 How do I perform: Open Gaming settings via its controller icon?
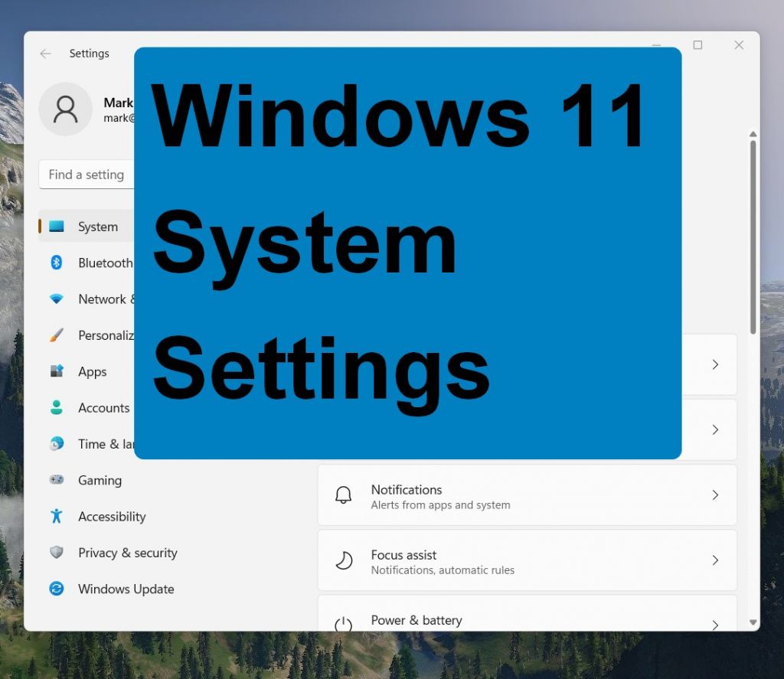click(x=57, y=480)
